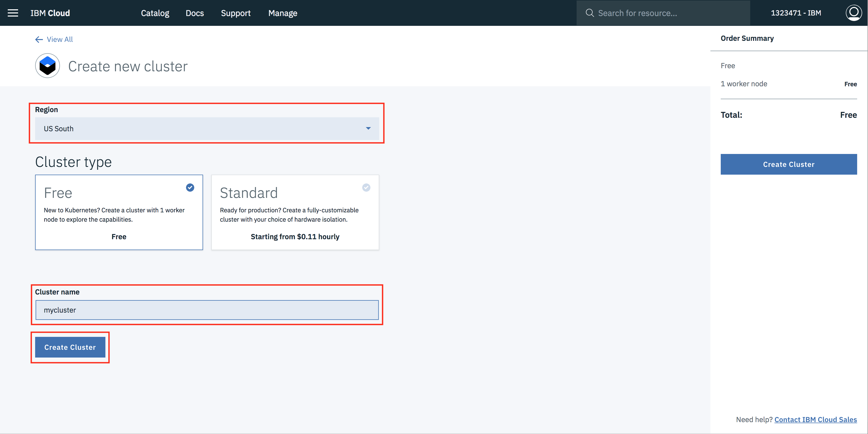This screenshot has height=434, width=868.
Task: Expand the Region dropdown arrow
Action: (368, 128)
